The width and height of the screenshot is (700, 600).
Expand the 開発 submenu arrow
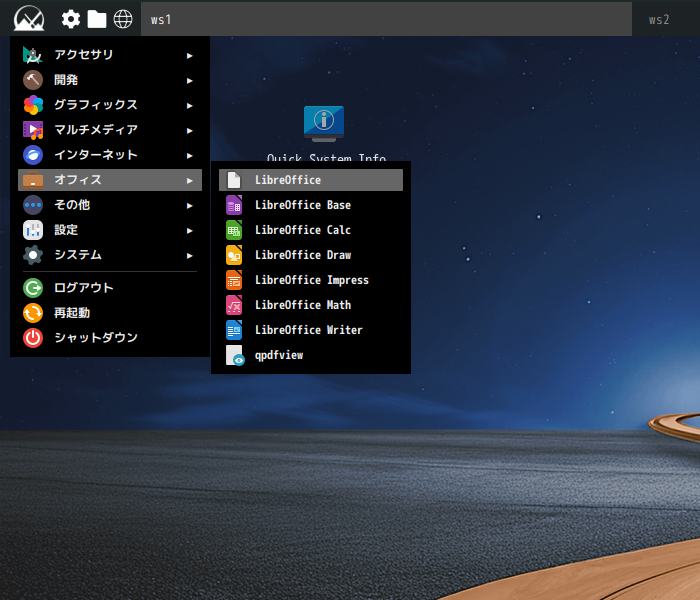click(x=190, y=80)
